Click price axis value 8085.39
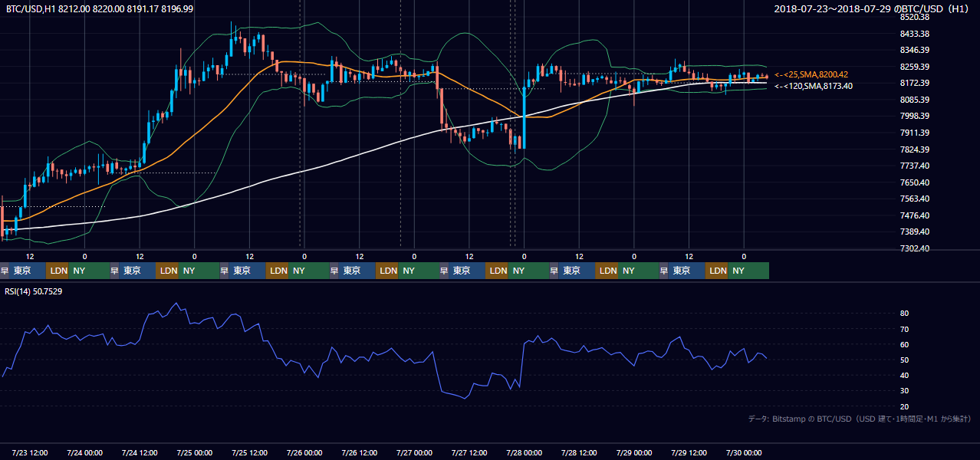Image resolution: width=980 pixels, height=460 pixels. tap(915, 100)
